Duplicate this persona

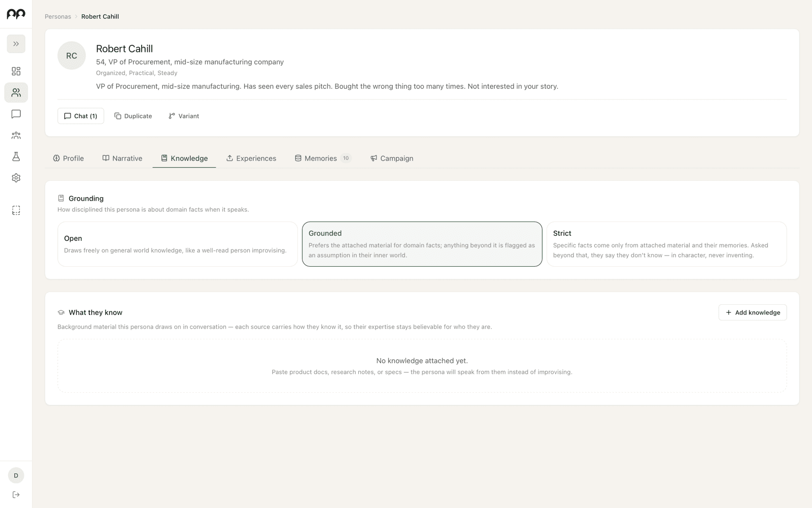coord(133,116)
